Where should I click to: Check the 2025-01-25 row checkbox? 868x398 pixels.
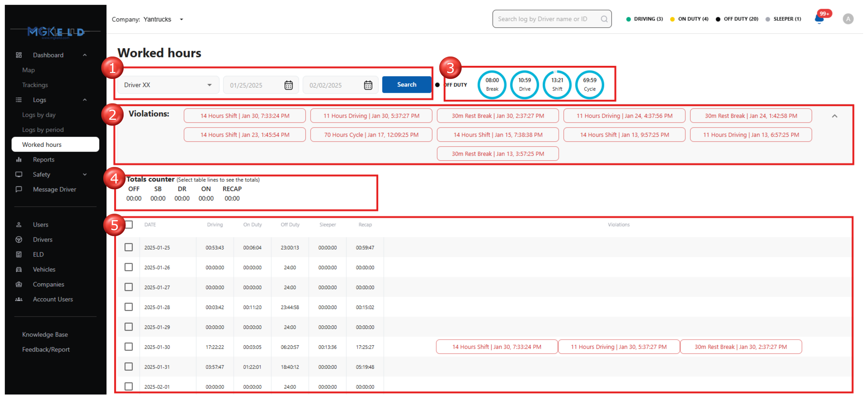[128, 247]
